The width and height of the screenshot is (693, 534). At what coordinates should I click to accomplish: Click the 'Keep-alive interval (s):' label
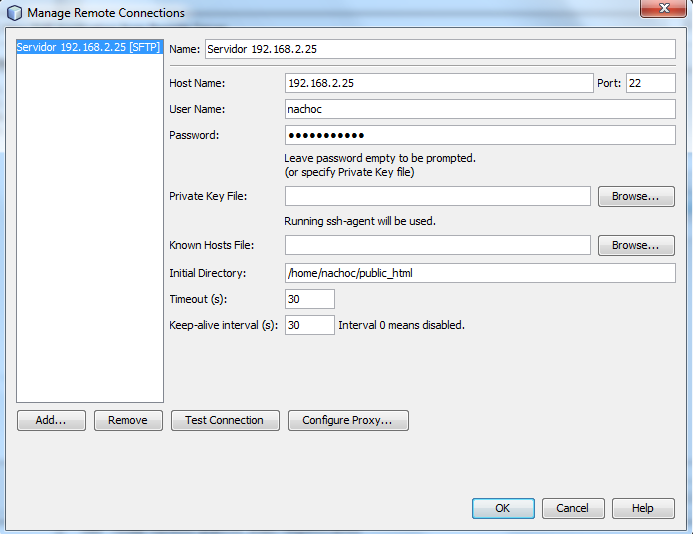click(x=224, y=325)
